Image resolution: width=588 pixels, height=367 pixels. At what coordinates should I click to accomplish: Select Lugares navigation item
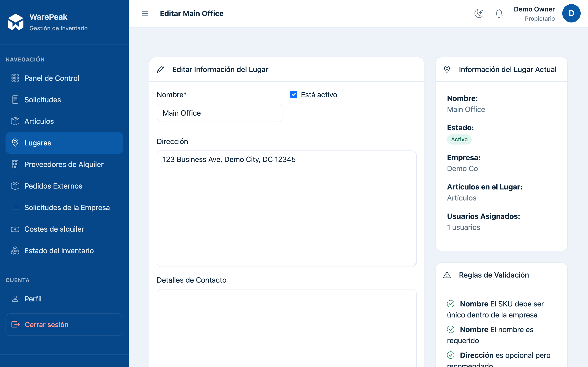tap(64, 143)
